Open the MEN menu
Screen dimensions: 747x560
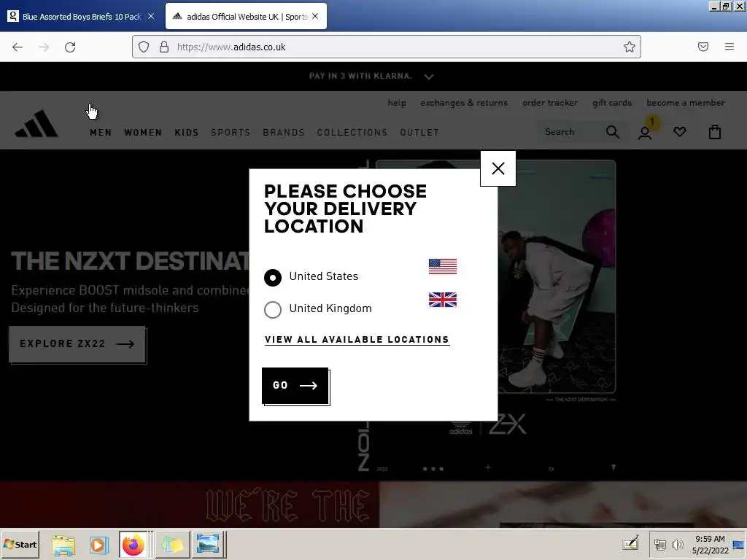(101, 133)
